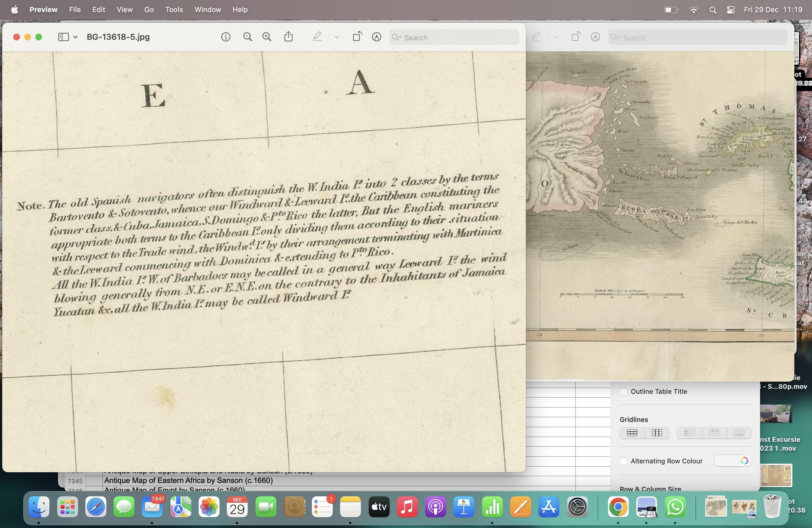Open the Trash in the Dock
Viewport: 812px width, 528px height.
[x=773, y=507]
